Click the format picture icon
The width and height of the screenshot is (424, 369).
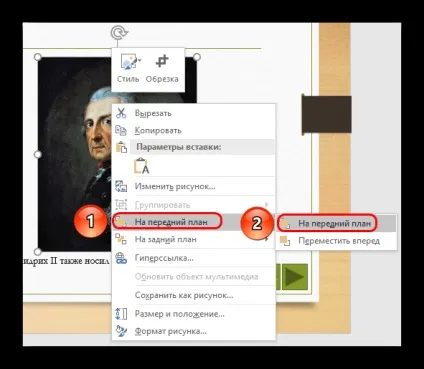click(121, 331)
